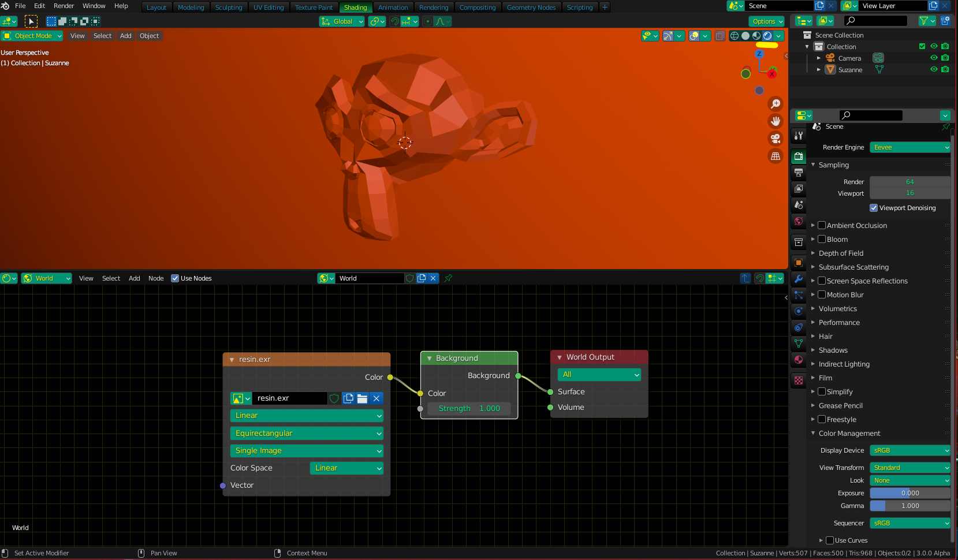Open the Object Constraints properties tab icon
The height and width of the screenshot is (560, 958).
799,327
